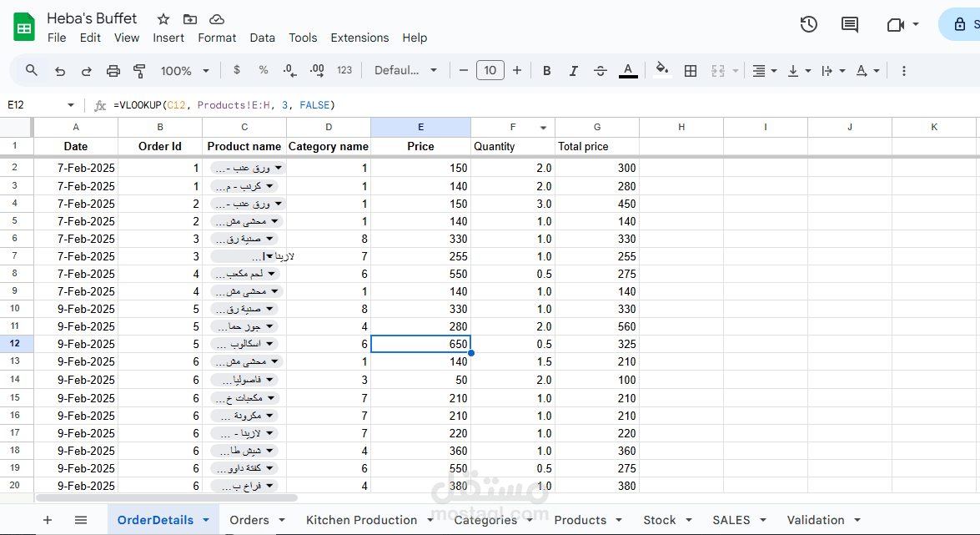The width and height of the screenshot is (980, 535).
Task: Switch to the SALES sheet tab
Action: 731,520
